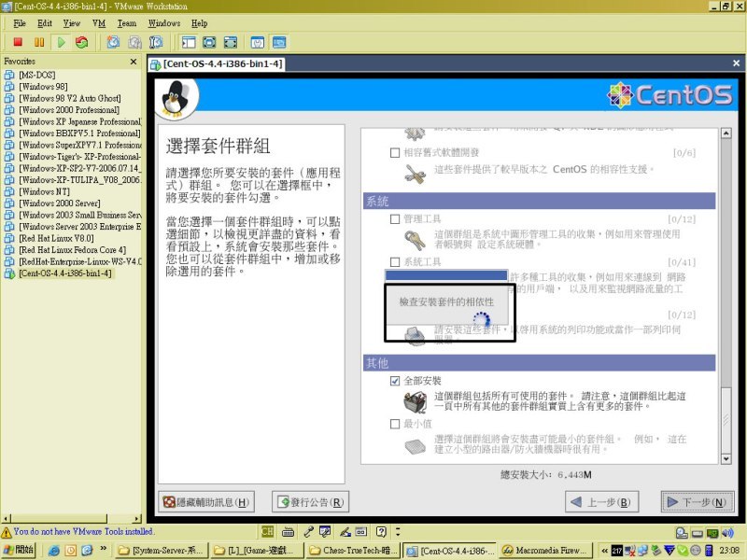
Task: Select [Cent-OS-4.4-i386-bin1-4] in Favorites
Action: coord(65,273)
